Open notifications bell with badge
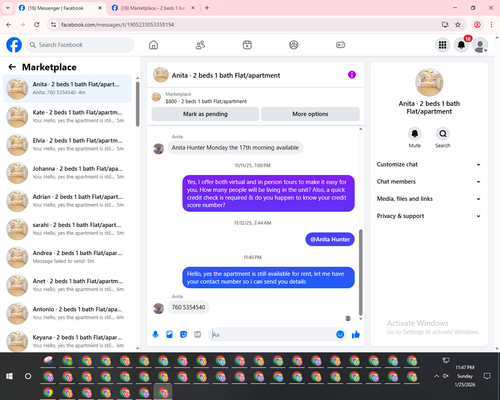 point(461,45)
